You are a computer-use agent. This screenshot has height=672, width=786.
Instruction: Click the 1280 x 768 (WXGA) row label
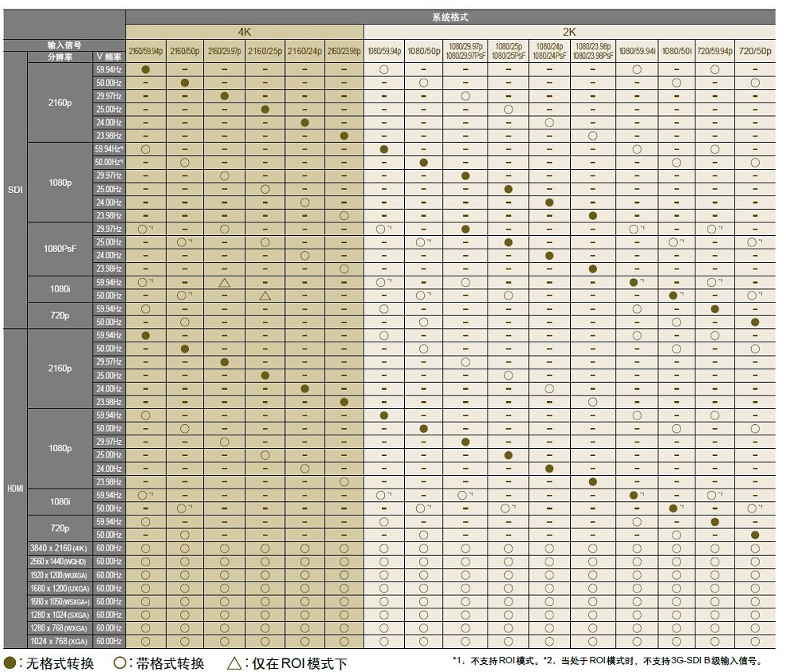[59, 628]
